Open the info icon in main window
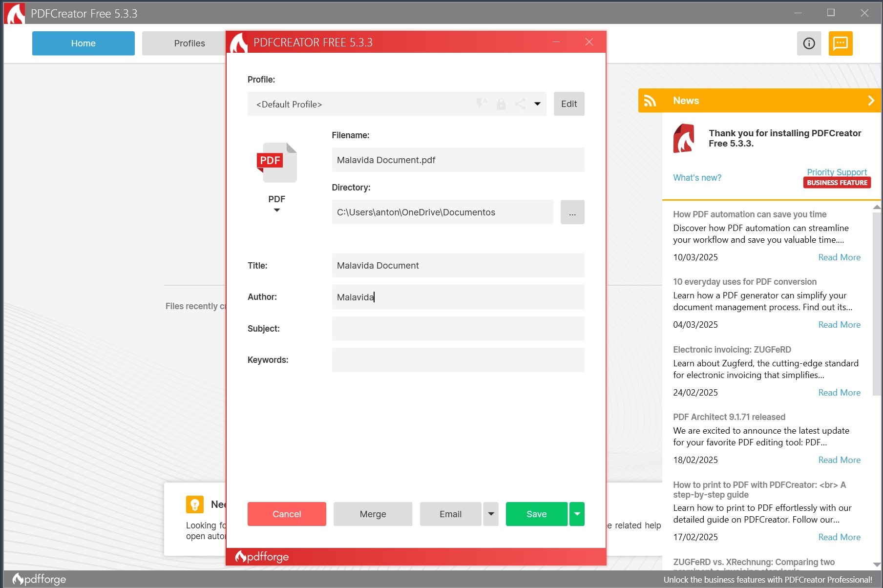This screenshot has width=883, height=588. coord(809,43)
